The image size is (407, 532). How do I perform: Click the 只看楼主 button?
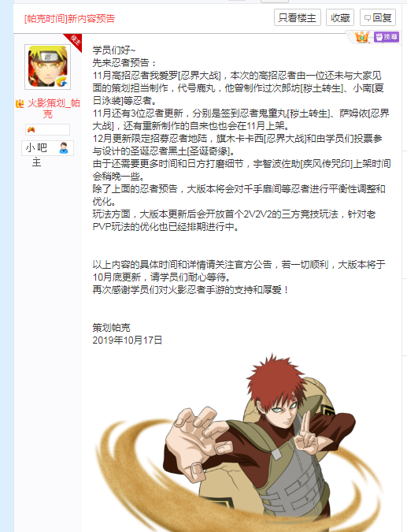click(298, 17)
